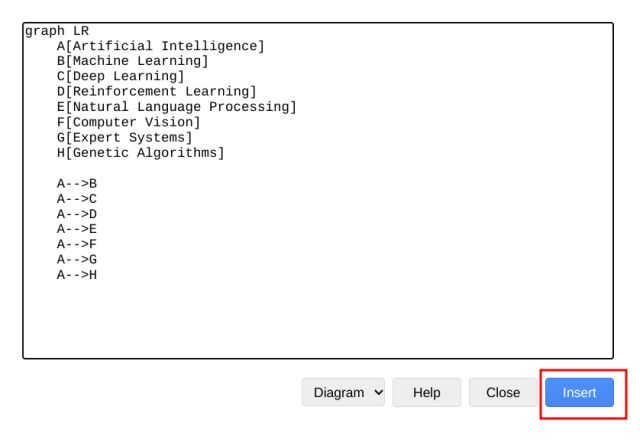Viewport: 640px width, 446px height.
Task: Place cursor on the 'A-->B' line
Action: click(x=77, y=183)
